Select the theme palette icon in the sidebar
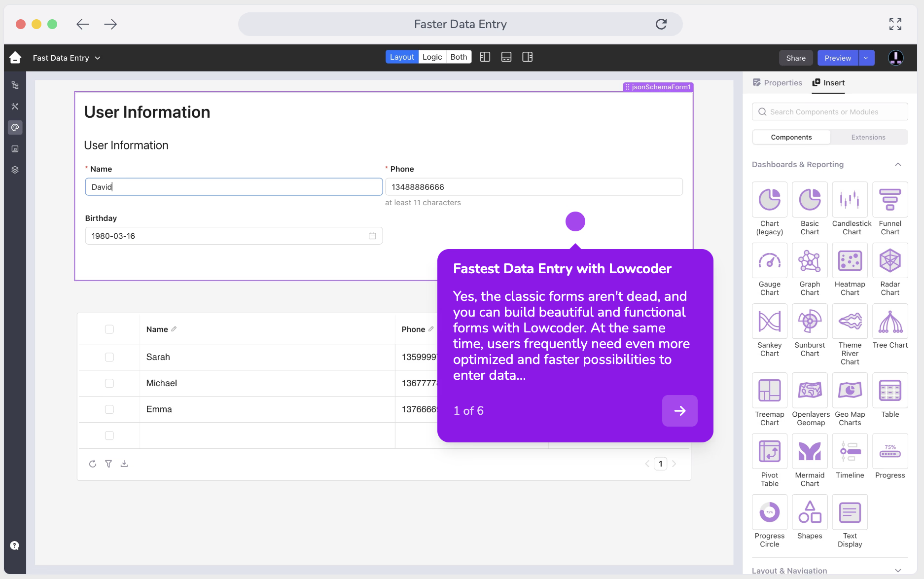The width and height of the screenshot is (924, 579). click(x=15, y=127)
